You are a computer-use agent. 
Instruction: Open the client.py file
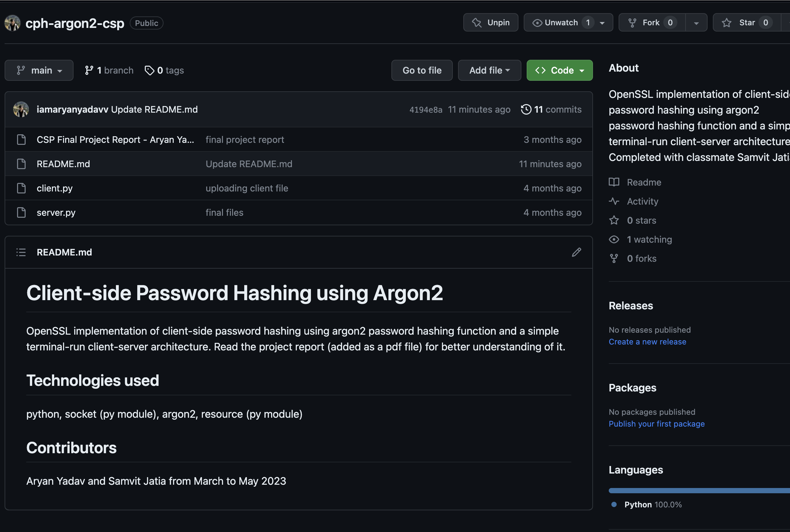coord(55,188)
